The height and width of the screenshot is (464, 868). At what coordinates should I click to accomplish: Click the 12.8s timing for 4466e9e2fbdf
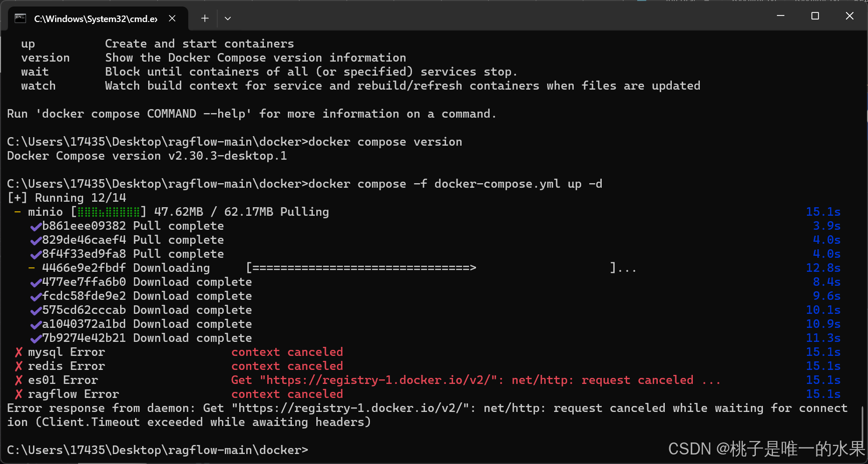pos(823,268)
